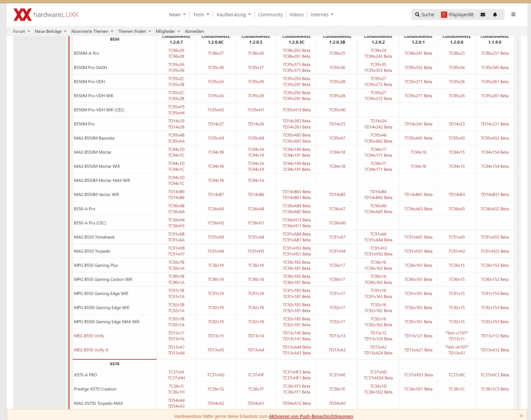Select the B550 section header
Viewport: 531px width, 420px height.
tap(115, 39)
